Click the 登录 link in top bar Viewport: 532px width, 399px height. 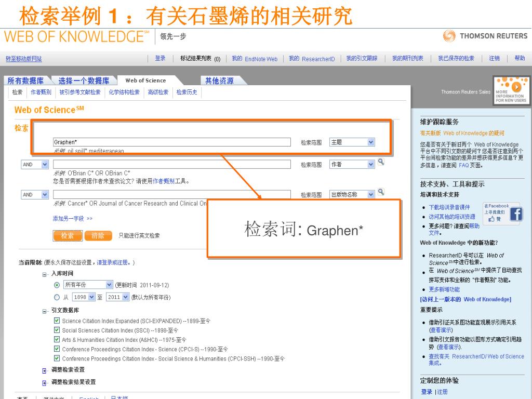(x=160, y=58)
